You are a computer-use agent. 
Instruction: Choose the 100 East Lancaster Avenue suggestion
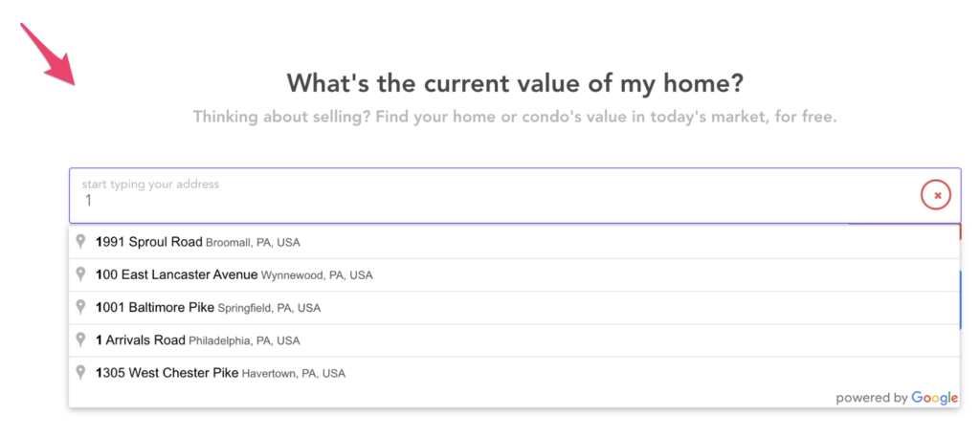click(x=234, y=274)
